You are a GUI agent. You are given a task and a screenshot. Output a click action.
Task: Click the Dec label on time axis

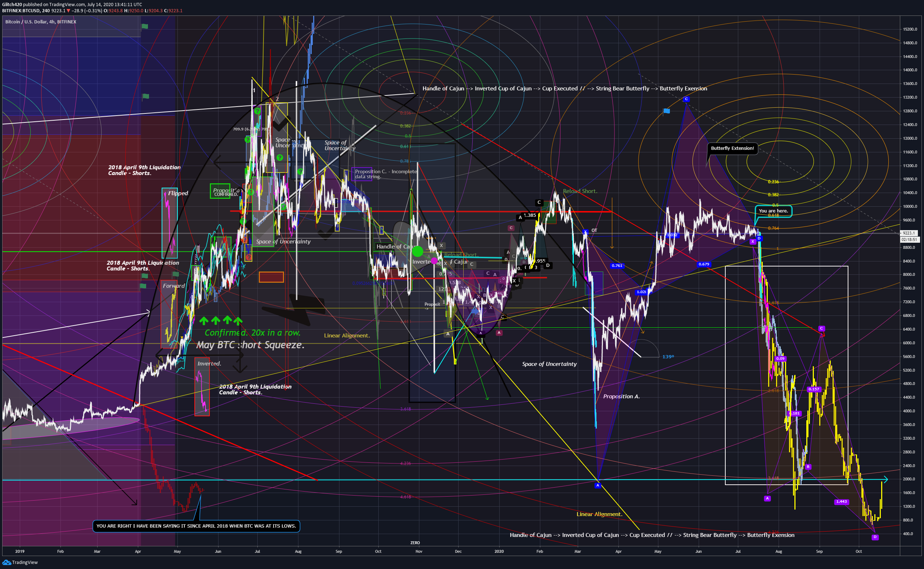click(458, 551)
